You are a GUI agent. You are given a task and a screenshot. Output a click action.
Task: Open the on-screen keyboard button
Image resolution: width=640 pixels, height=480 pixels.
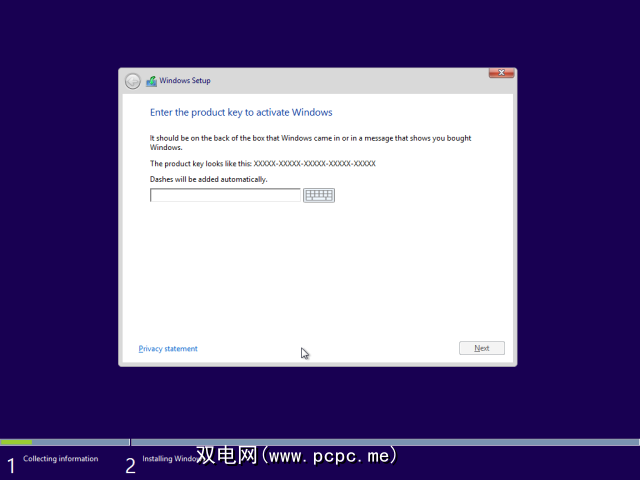click(x=319, y=195)
